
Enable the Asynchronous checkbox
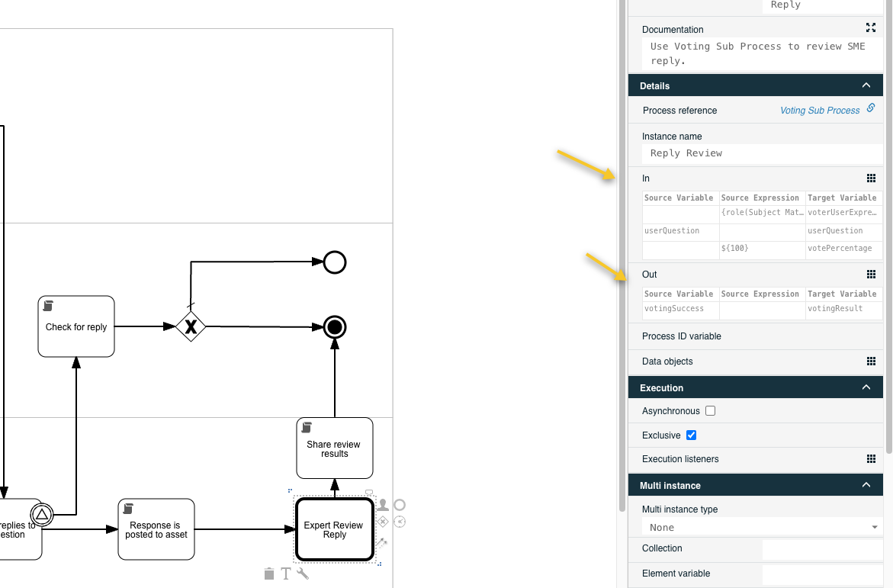[x=710, y=411]
